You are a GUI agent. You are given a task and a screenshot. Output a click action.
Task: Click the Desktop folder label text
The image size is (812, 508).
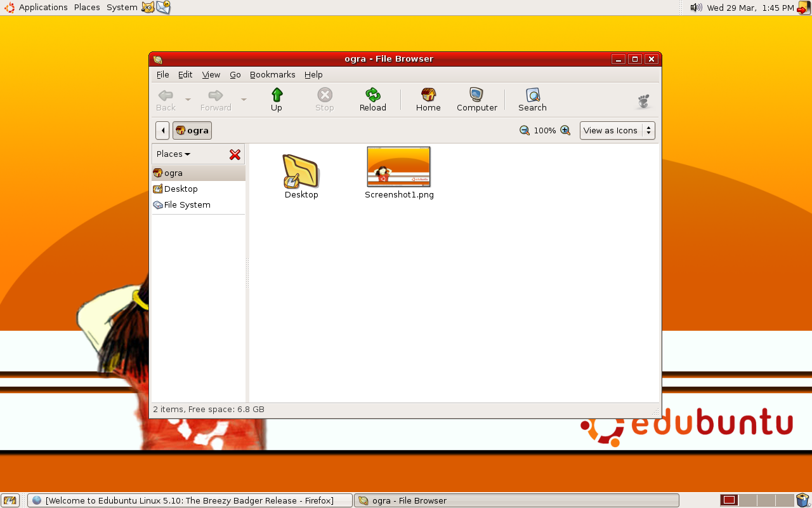(x=301, y=195)
